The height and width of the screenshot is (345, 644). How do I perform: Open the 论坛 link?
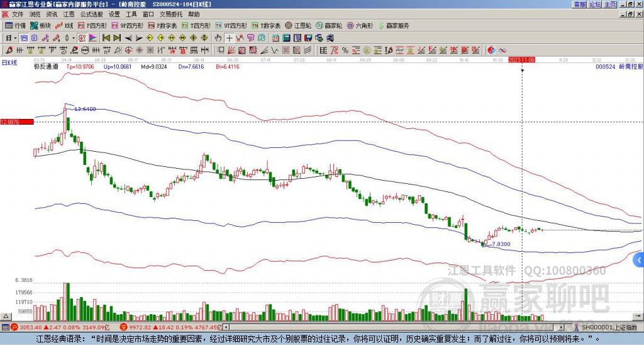click(595, 4)
